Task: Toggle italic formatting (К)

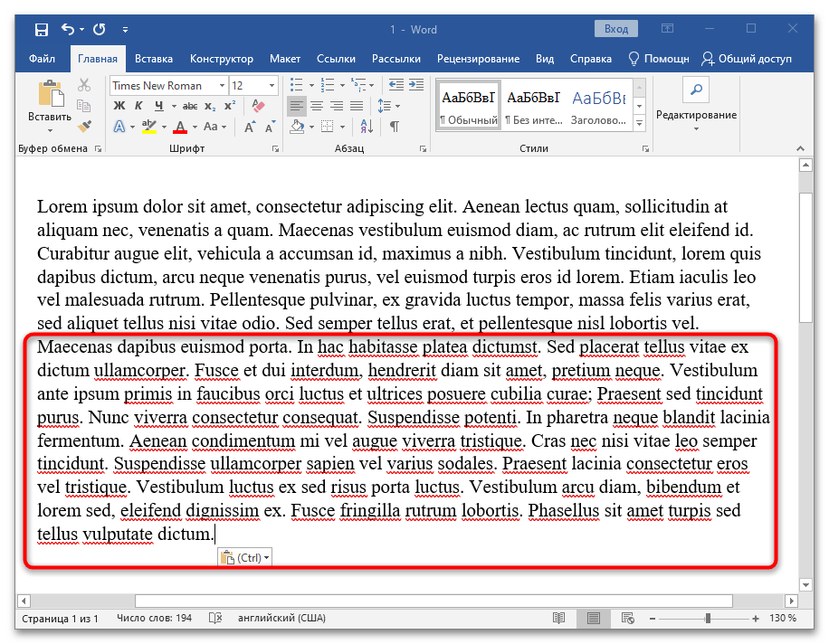Action: [x=138, y=106]
